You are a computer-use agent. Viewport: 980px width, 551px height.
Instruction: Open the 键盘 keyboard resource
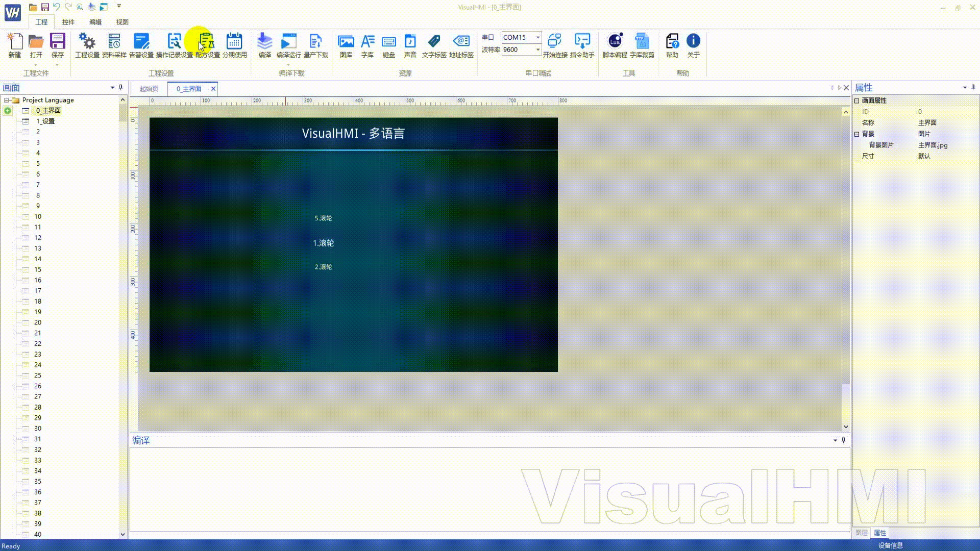coord(389,45)
